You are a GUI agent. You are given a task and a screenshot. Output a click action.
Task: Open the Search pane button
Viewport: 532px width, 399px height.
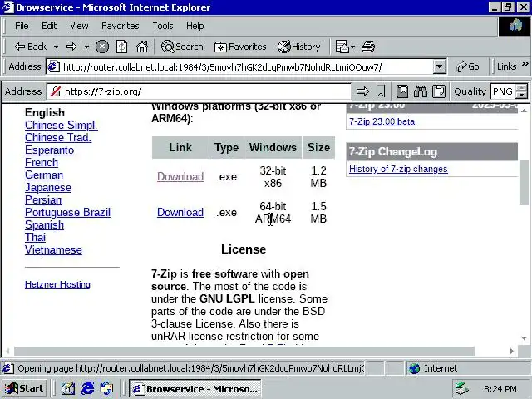point(182,47)
